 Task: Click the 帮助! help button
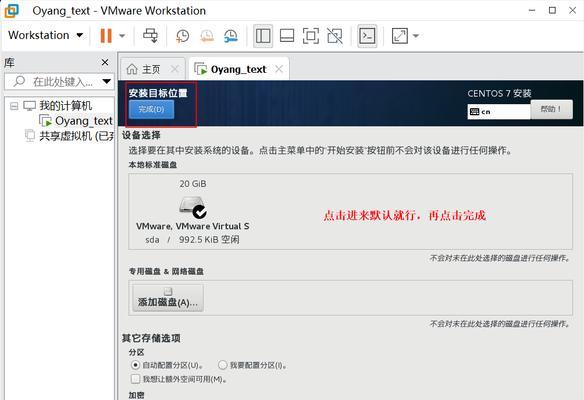pyautogui.click(x=552, y=109)
